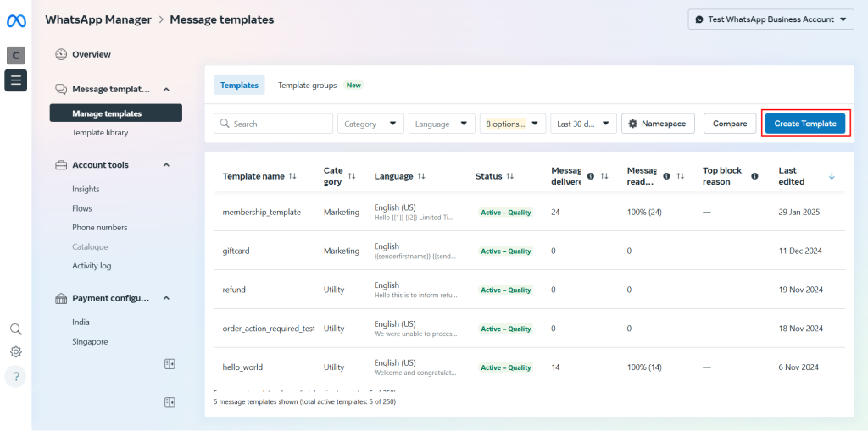Click the WhatsApp Manager breadcrumb link
Image resolution: width=868 pixels, height=431 pixels.
pos(98,19)
